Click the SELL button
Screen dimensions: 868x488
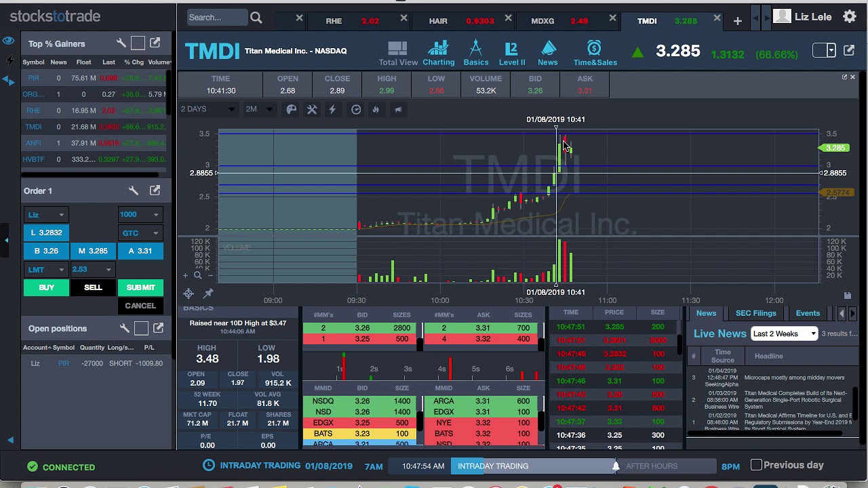[93, 287]
